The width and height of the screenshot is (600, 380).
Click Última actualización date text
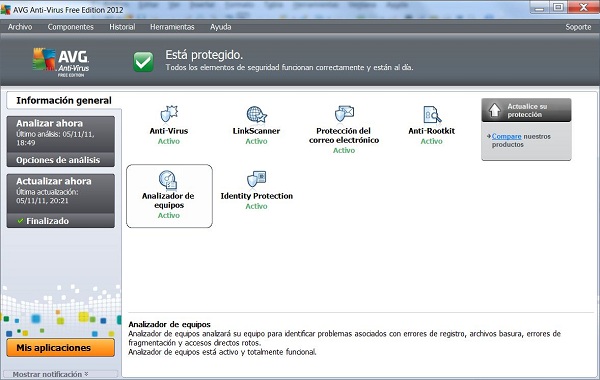(47, 196)
